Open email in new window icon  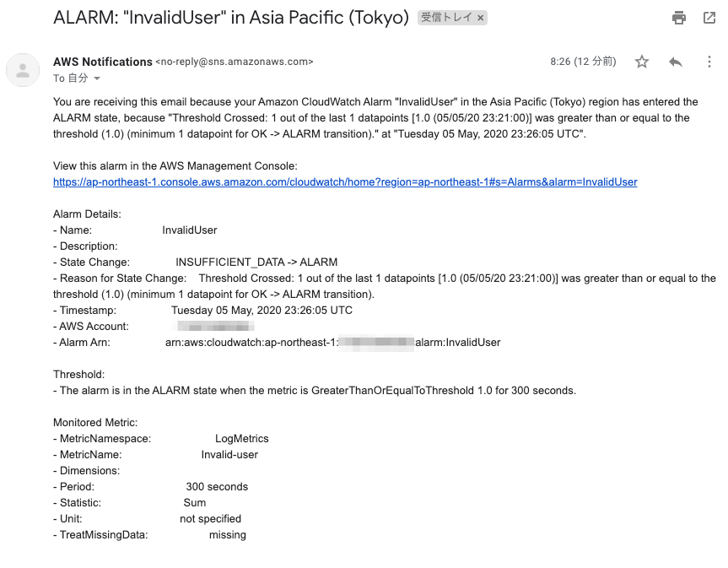709,18
